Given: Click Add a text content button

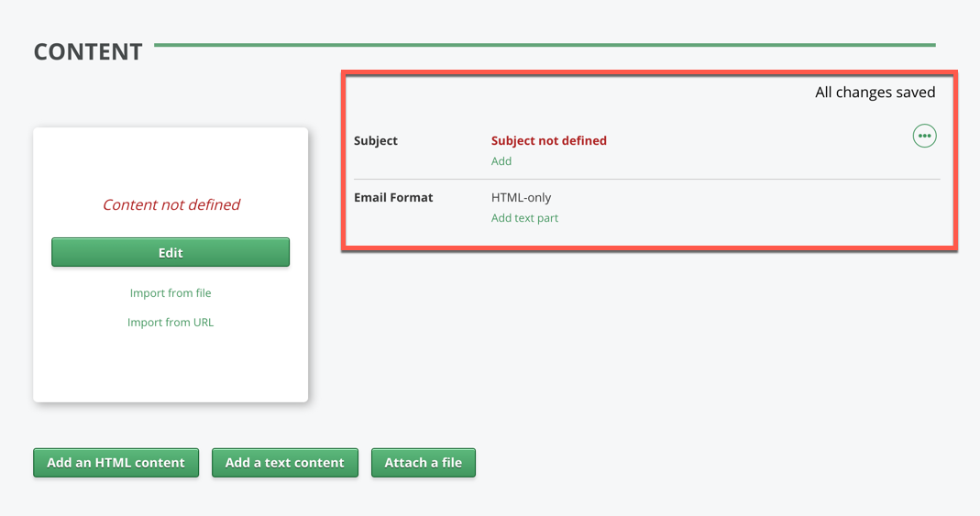Looking at the screenshot, I should tap(284, 463).
